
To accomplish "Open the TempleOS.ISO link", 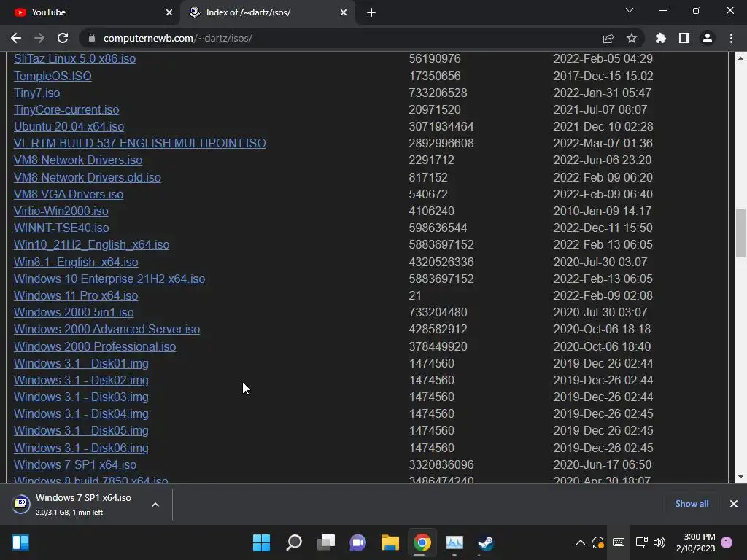I will [53, 76].
